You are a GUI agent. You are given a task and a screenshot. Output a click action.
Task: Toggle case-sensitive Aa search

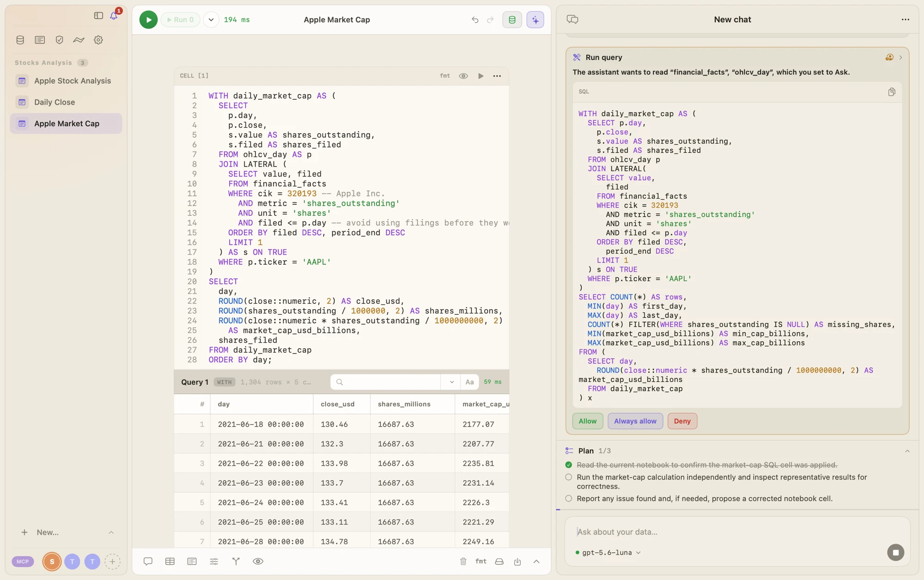pyautogui.click(x=469, y=382)
